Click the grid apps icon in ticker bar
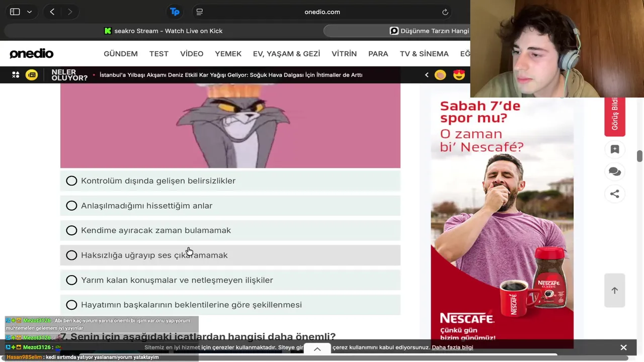Screen dimensions: 644x362 click(16, 75)
